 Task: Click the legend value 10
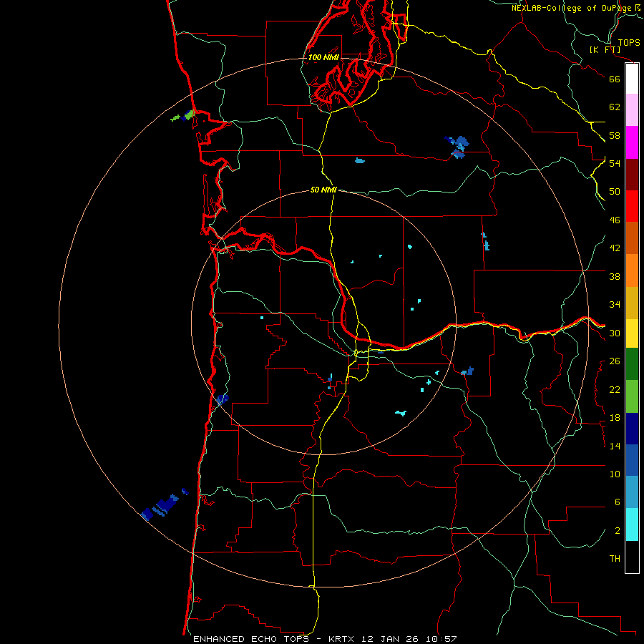tap(615, 474)
